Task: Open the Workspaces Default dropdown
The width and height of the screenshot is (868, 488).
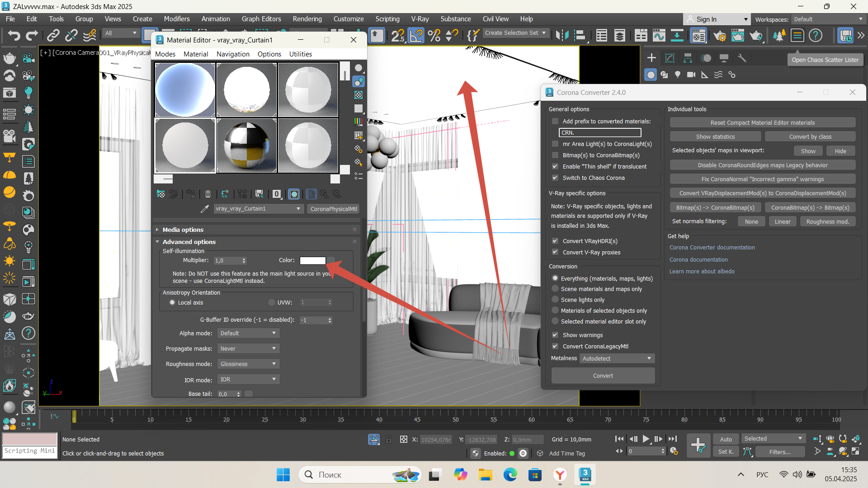Action: pyautogui.click(x=828, y=19)
